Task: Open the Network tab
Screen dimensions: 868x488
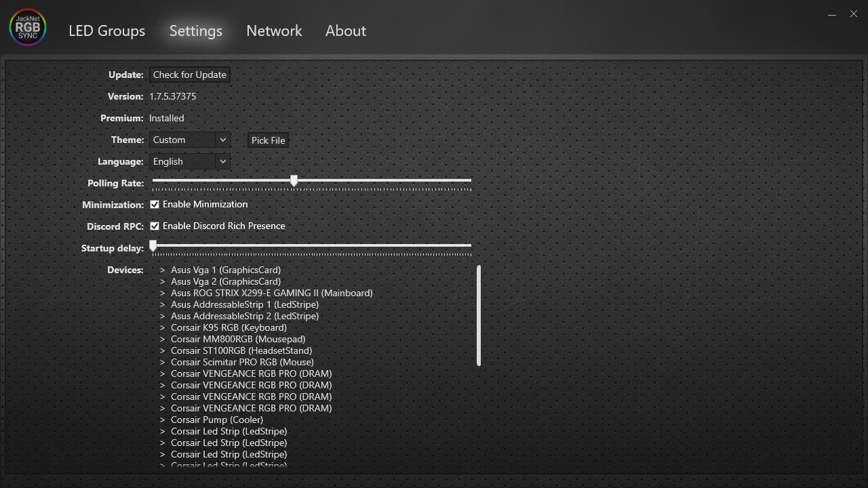Action: 274,30
